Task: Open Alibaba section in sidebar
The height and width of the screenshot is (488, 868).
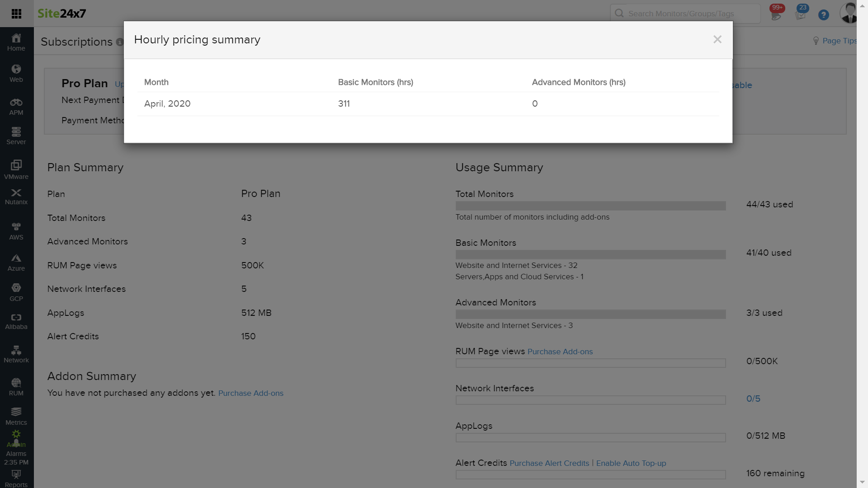Action: click(16, 322)
